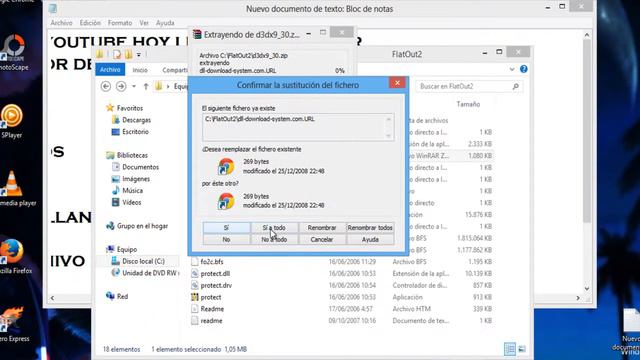640x360 pixels.
Task: Open the Vídeos library
Action: [x=131, y=202]
